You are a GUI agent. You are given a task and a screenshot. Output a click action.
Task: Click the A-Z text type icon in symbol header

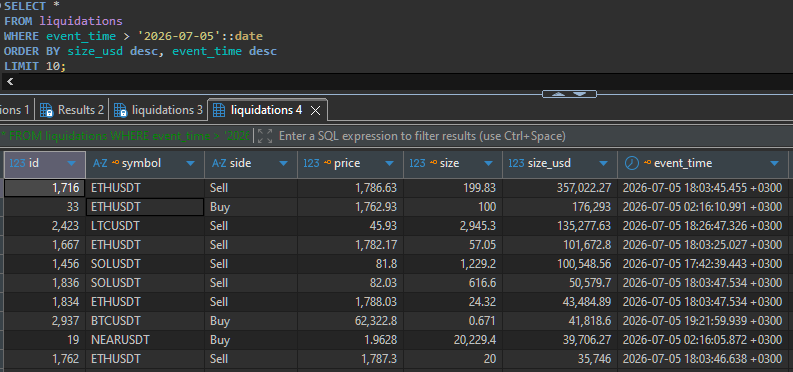tap(100, 163)
